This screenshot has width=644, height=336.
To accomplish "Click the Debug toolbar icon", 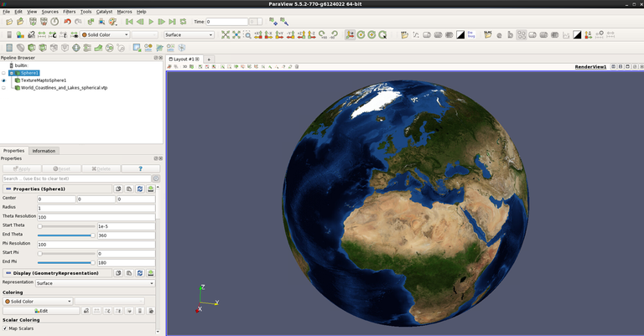I will click(470, 34).
